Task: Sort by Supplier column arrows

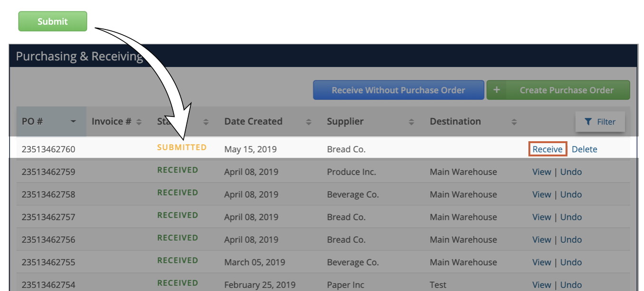Action: (x=411, y=122)
